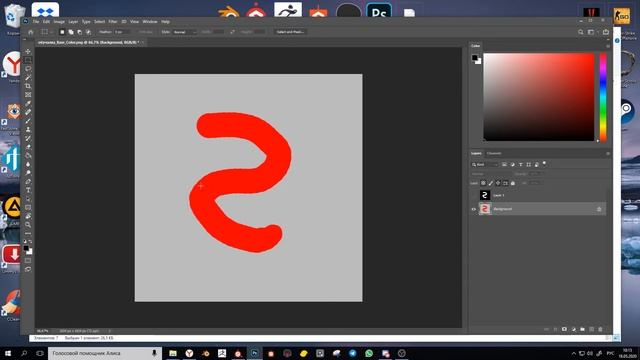The width and height of the screenshot is (640, 360).
Task: Select the Lasso tool
Action: (28, 69)
